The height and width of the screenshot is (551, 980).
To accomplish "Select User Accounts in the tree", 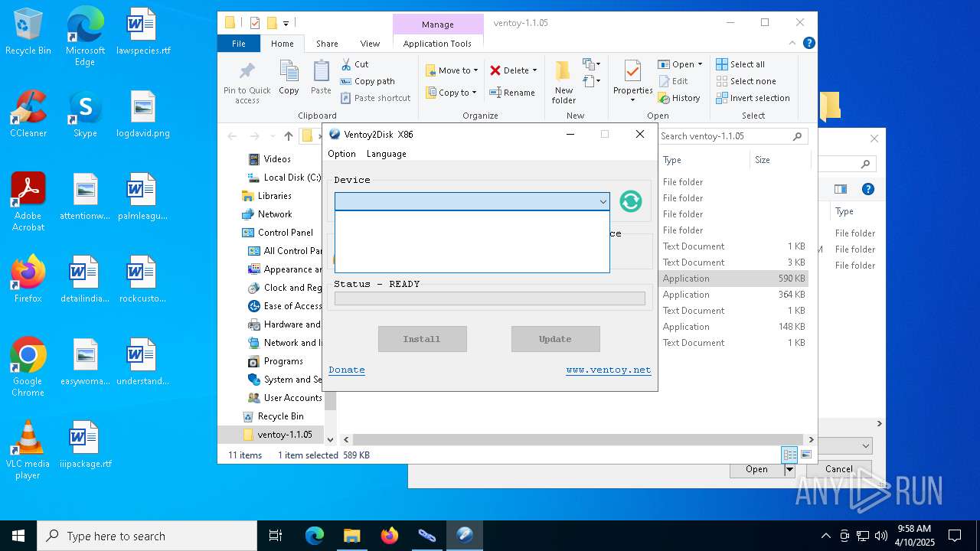I will coord(285,398).
